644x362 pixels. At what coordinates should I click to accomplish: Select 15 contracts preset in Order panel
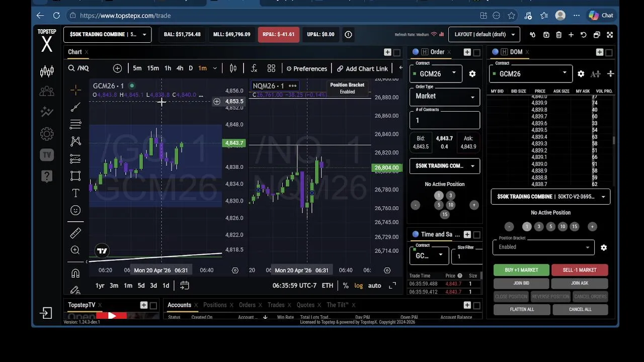(x=445, y=215)
